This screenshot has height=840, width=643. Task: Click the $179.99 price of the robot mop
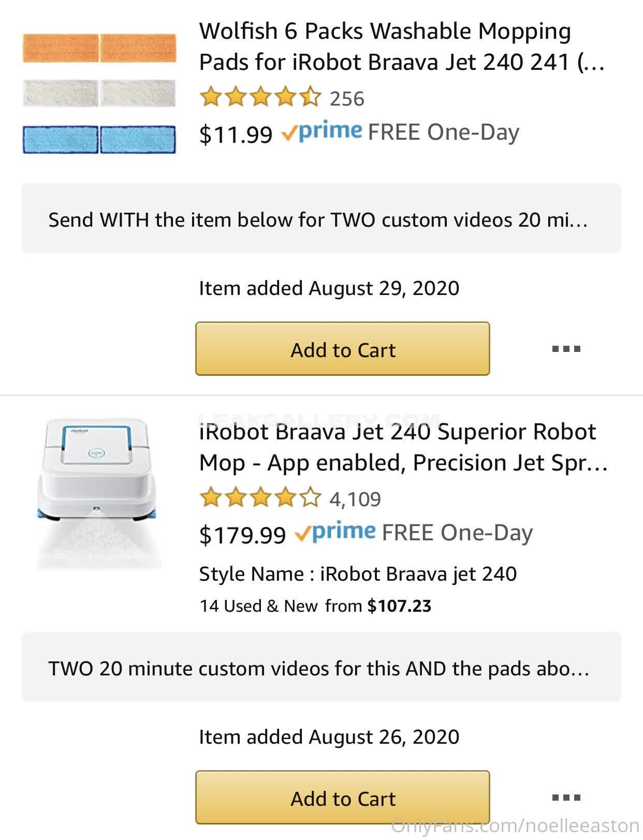click(x=242, y=535)
